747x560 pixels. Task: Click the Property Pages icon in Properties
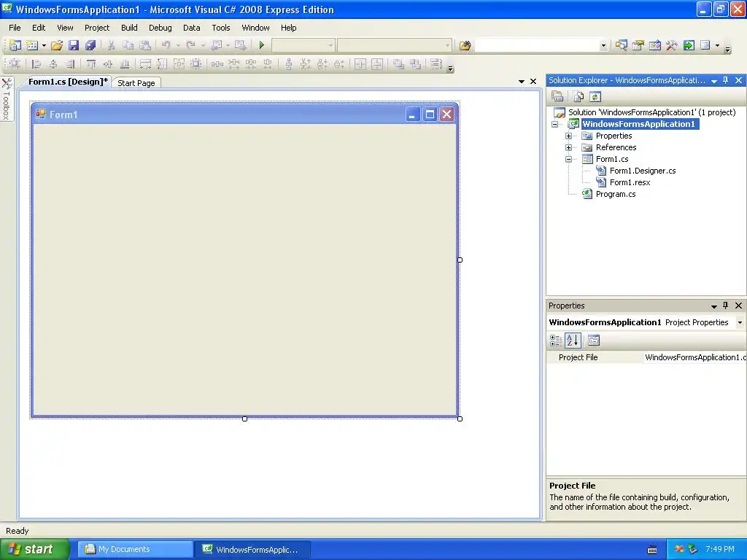[594, 340]
